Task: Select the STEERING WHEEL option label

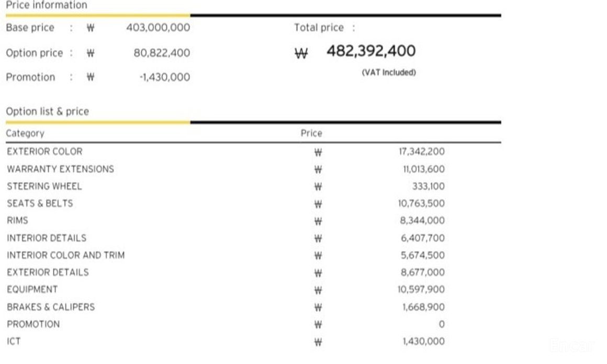Action: click(44, 186)
